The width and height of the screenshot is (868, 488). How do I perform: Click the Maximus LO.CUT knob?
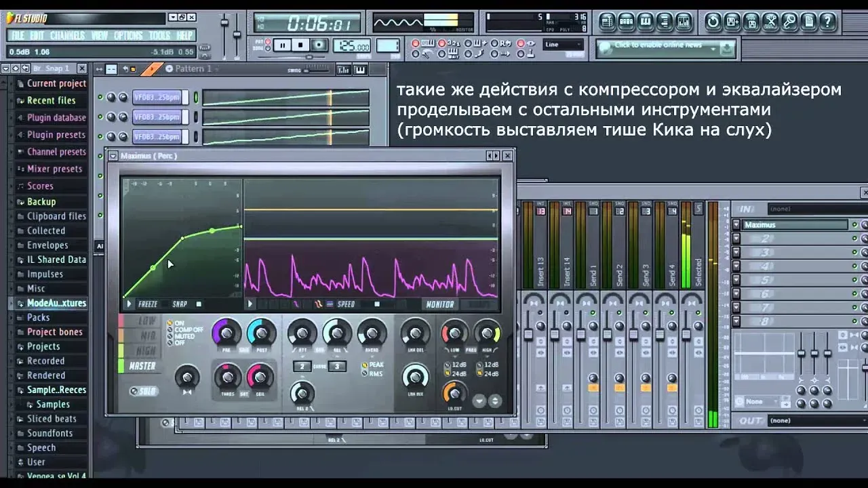pyautogui.click(x=454, y=393)
